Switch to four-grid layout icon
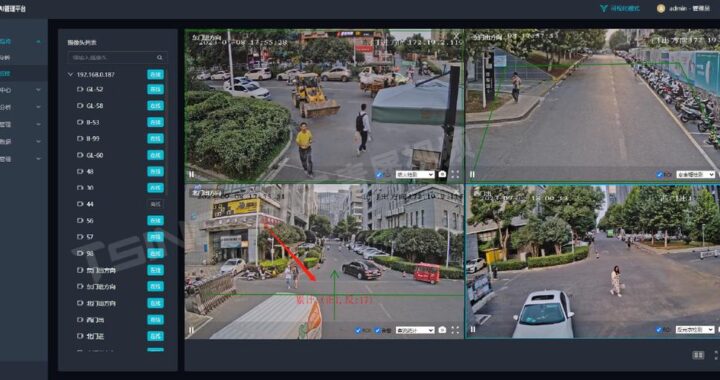Screen dimensions: 720x380 pyautogui.click(x=698, y=355)
